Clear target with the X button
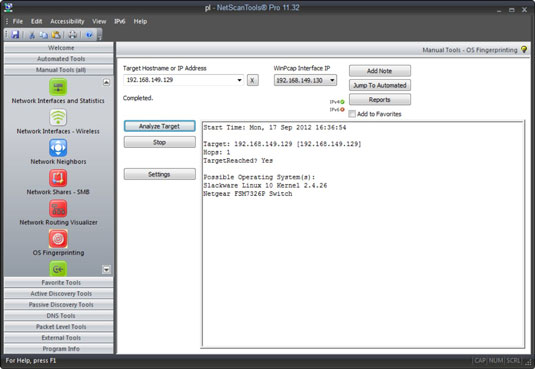Viewport: 535px width, 369px height. (252, 81)
